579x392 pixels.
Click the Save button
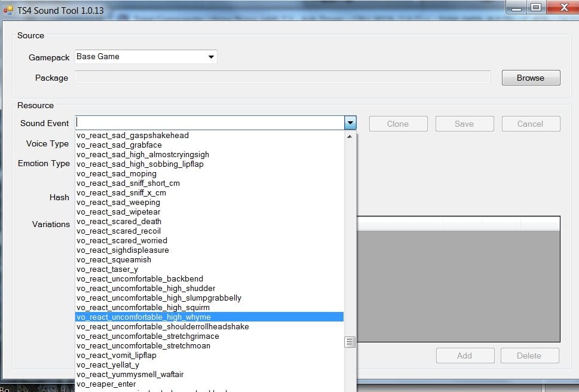click(464, 124)
